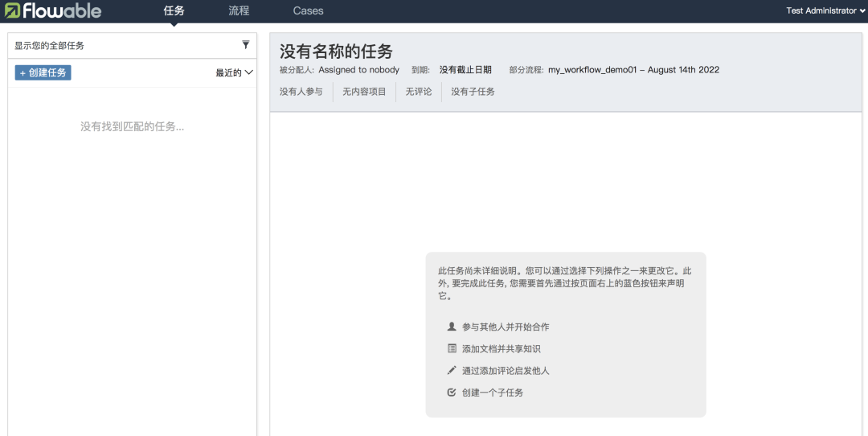
Task: Open the 没有人参与 section
Action: 301,92
